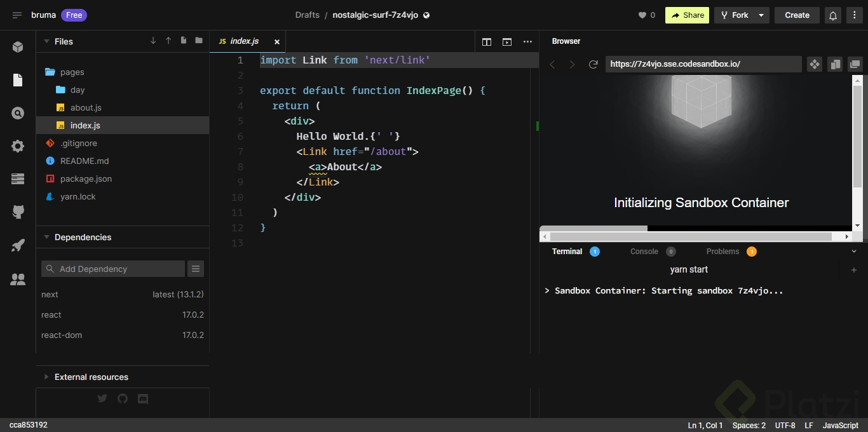
Task: Open the Live collaboration panel
Action: pyautogui.click(x=18, y=280)
